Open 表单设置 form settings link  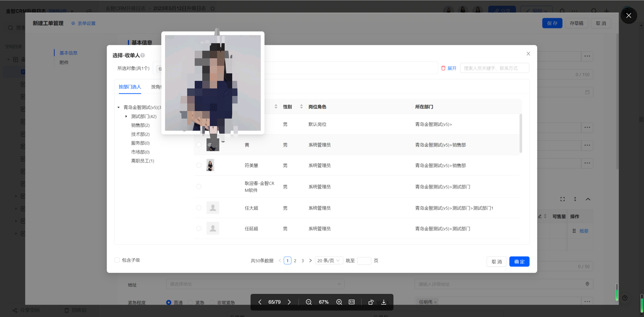click(x=84, y=23)
